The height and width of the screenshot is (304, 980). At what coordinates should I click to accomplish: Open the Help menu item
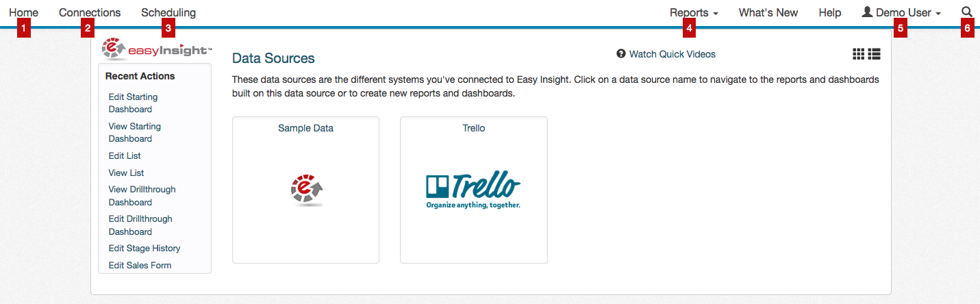830,12
